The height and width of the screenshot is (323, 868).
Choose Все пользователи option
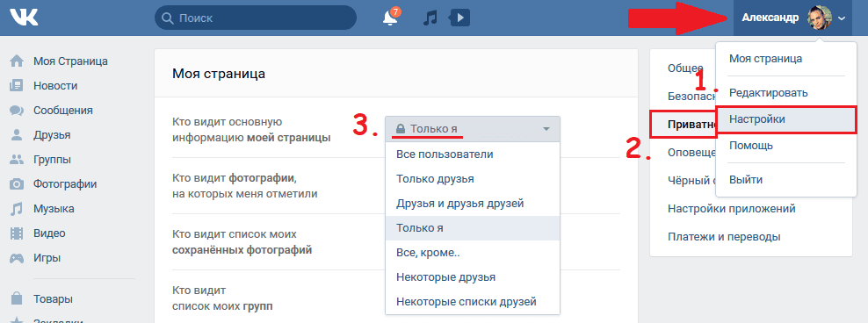click(472, 154)
